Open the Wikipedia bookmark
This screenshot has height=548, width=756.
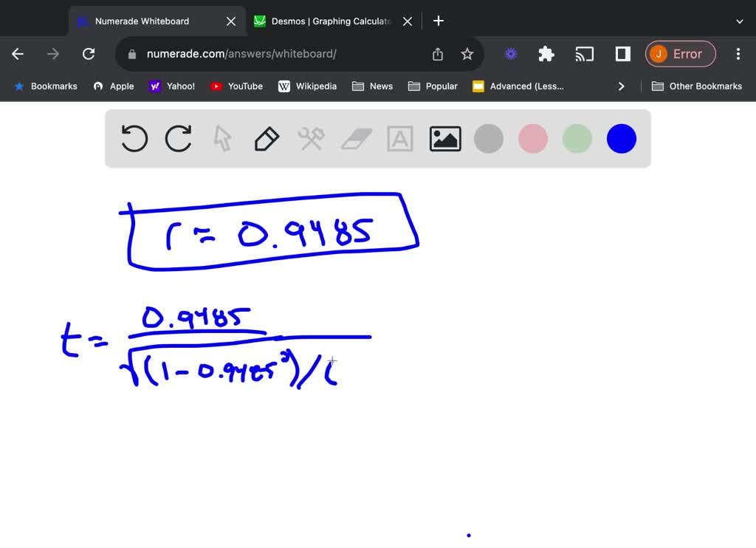[x=309, y=86]
